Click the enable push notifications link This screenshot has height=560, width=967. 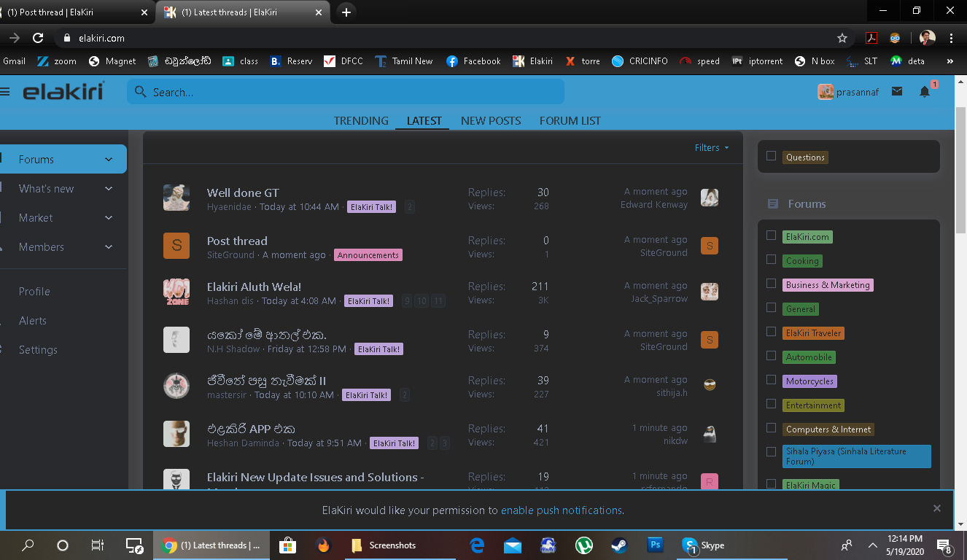coord(562,510)
